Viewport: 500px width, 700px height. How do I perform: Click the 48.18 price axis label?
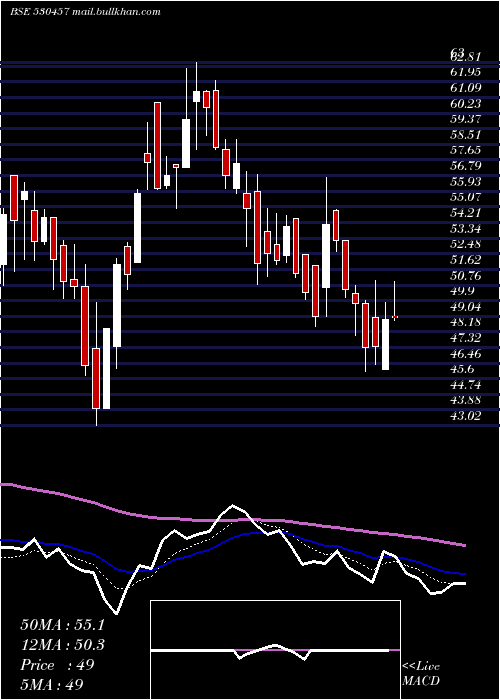pyautogui.click(x=466, y=322)
